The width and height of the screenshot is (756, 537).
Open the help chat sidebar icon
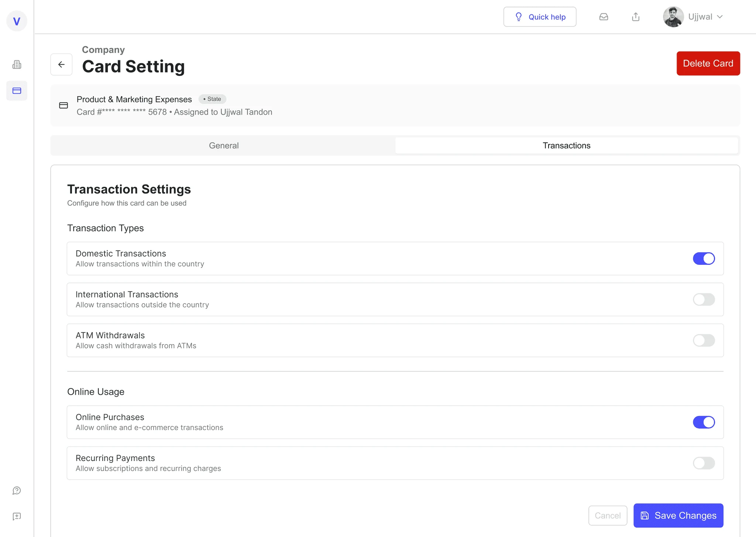tap(17, 491)
